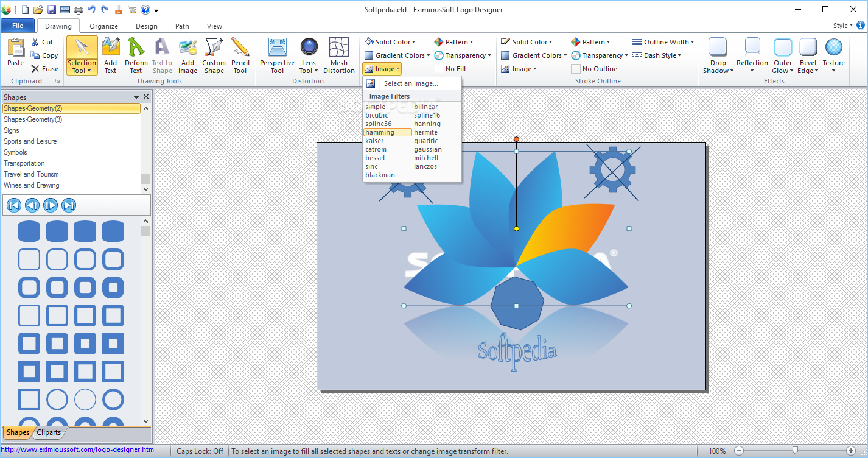Screen dimensions: 868x458
Task: Click the shopping cart purchase icon
Action: (131, 10)
